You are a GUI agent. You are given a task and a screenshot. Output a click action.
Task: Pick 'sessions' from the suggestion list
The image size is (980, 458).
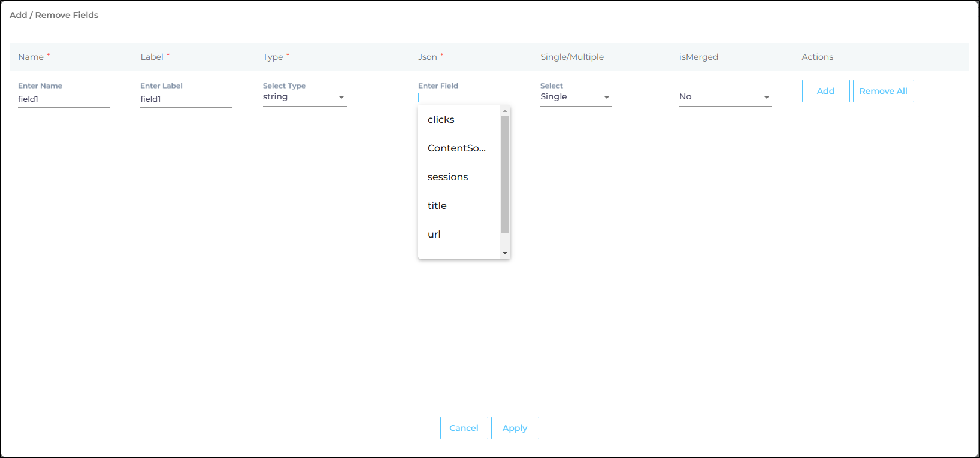pos(447,177)
